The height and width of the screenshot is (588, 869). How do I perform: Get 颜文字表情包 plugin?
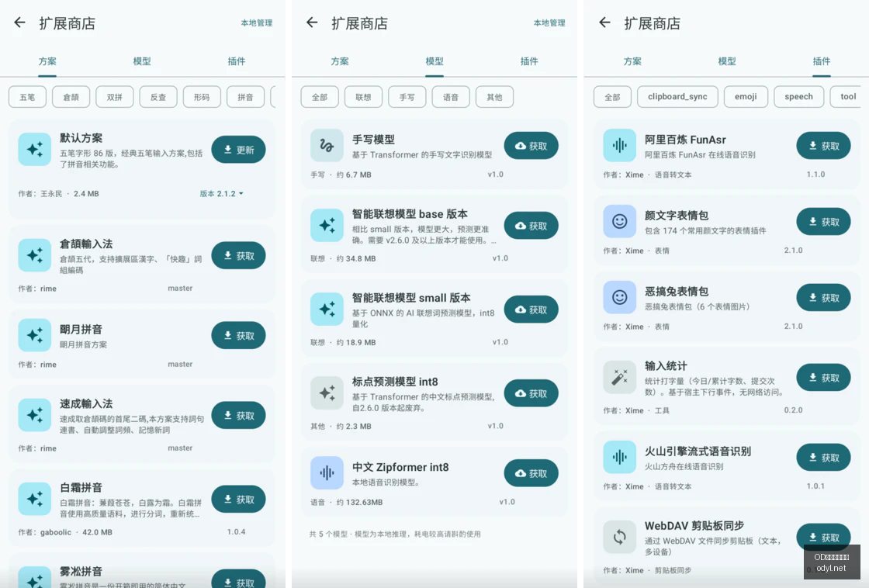coord(823,222)
